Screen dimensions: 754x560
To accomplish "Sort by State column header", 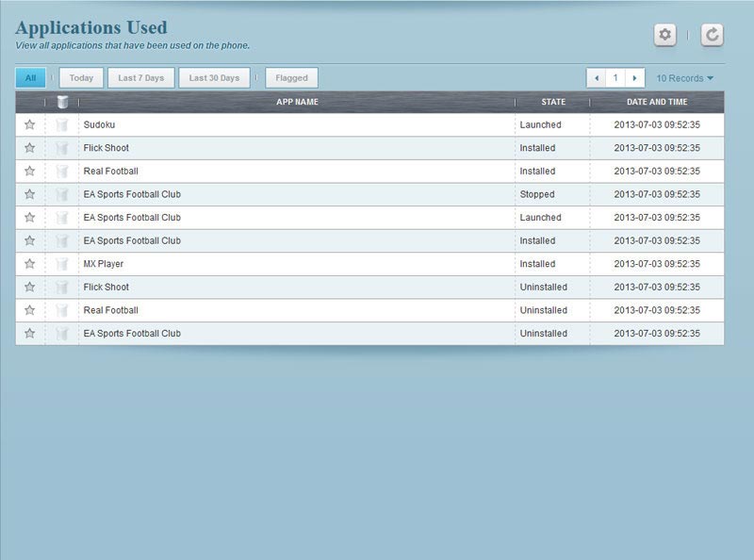I will point(553,102).
